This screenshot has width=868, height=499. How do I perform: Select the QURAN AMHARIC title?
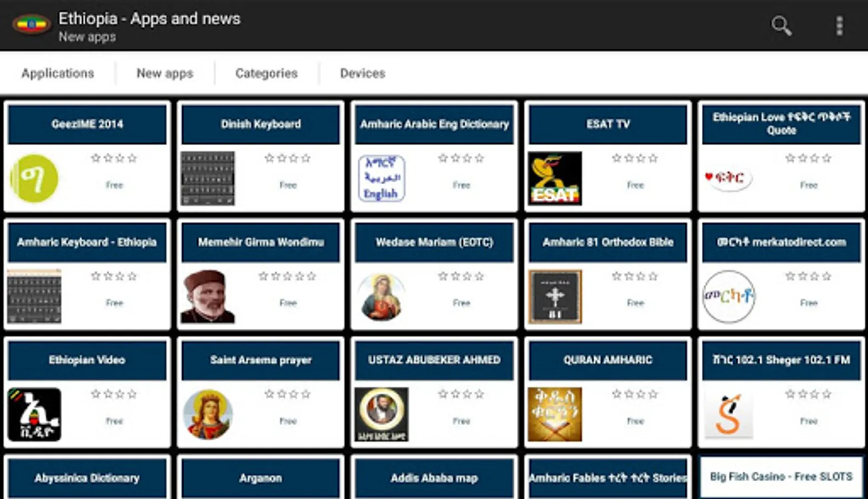(608, 360)
